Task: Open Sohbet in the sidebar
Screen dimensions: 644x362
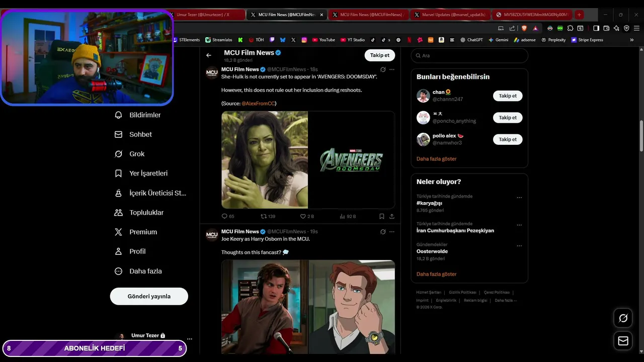Action: (x=133, y=134)
